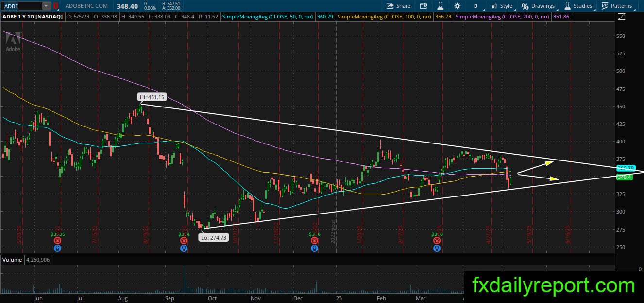Click the December blue lightbulb event icon
Image resolution: width=644 pixels, height=303 pixels.
click(314, 248)
